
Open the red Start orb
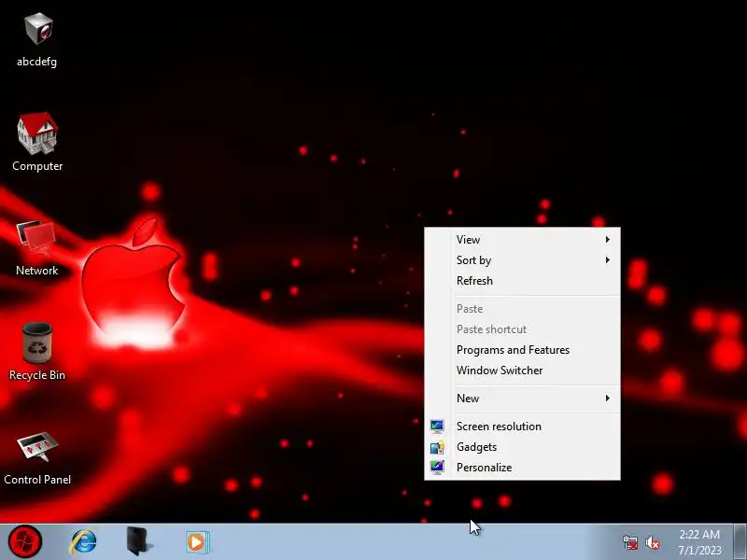click(25, 541)
